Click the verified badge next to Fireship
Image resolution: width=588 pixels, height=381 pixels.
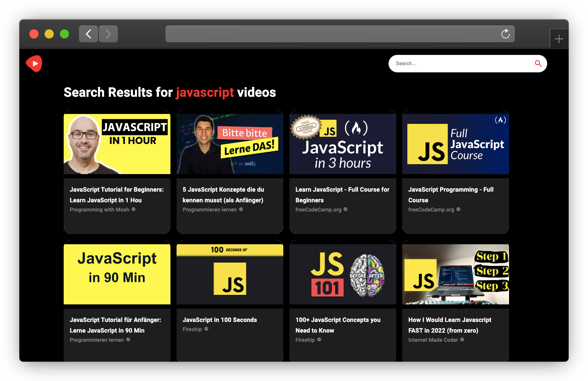click(206, 329)
